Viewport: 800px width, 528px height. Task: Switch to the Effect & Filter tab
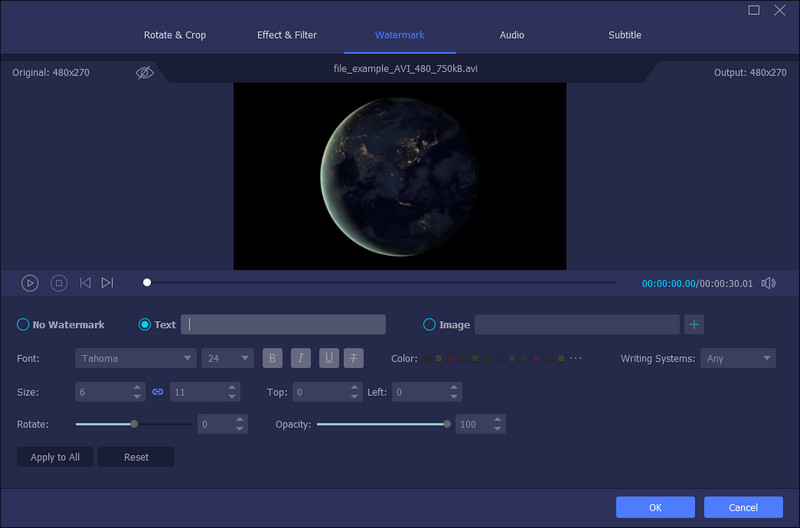click(287, 35)
